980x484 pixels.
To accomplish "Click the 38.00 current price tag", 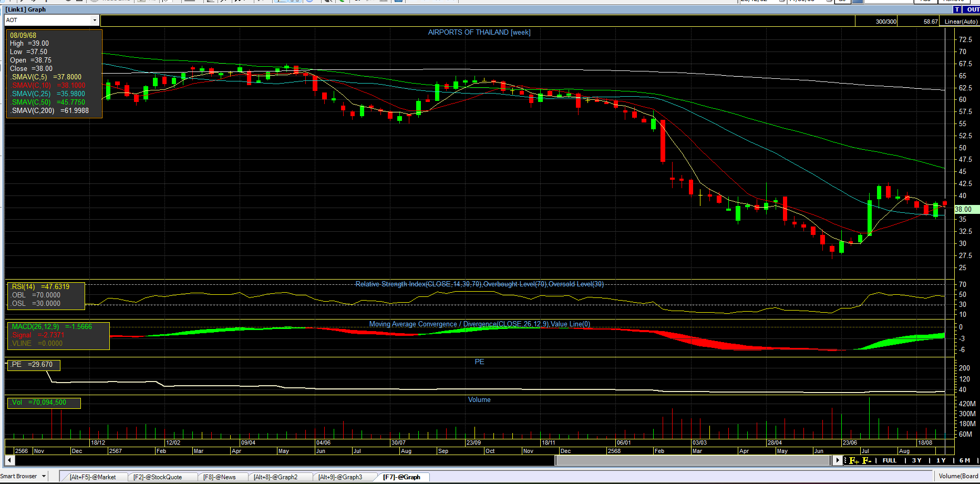I will (966, 209).
